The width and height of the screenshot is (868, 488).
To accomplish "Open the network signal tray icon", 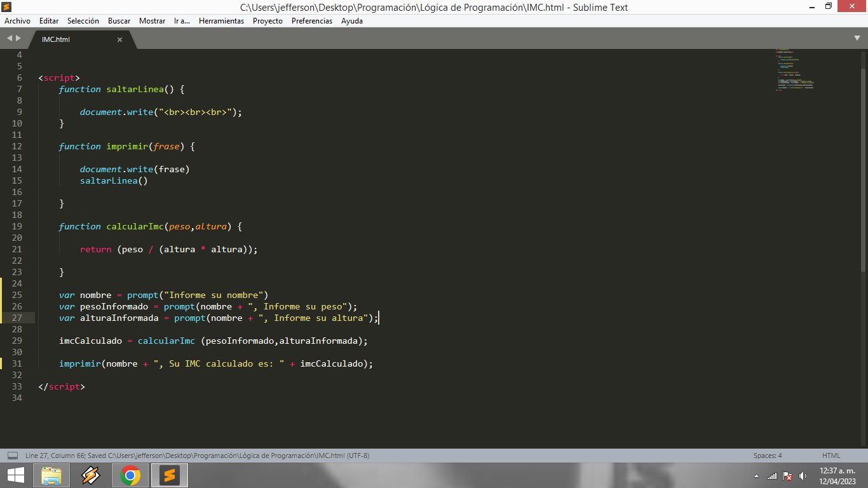I will coord(772,476).
